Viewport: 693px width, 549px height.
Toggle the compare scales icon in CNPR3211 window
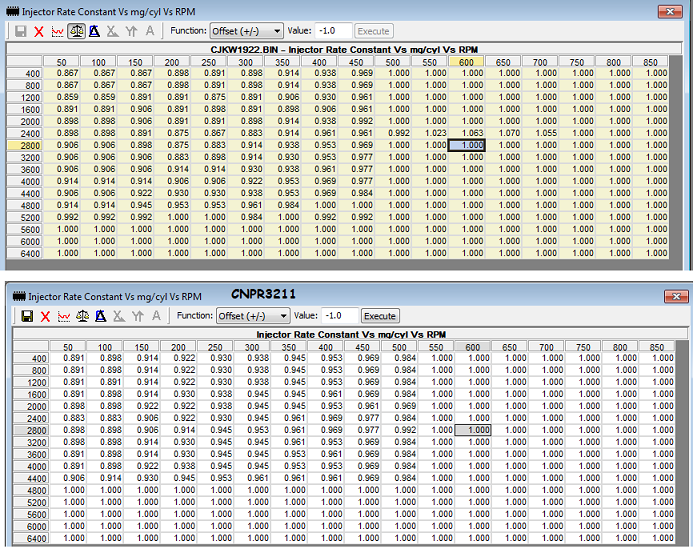coord(83,316)
